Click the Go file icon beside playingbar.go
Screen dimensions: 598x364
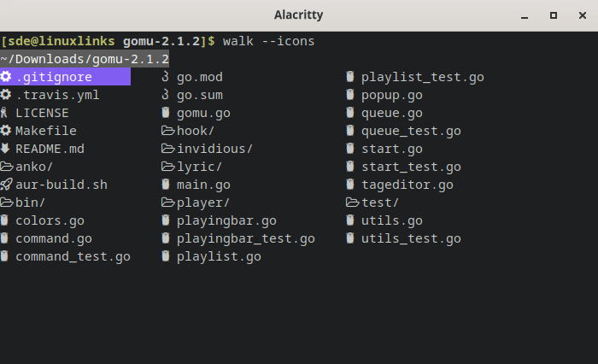166,220
